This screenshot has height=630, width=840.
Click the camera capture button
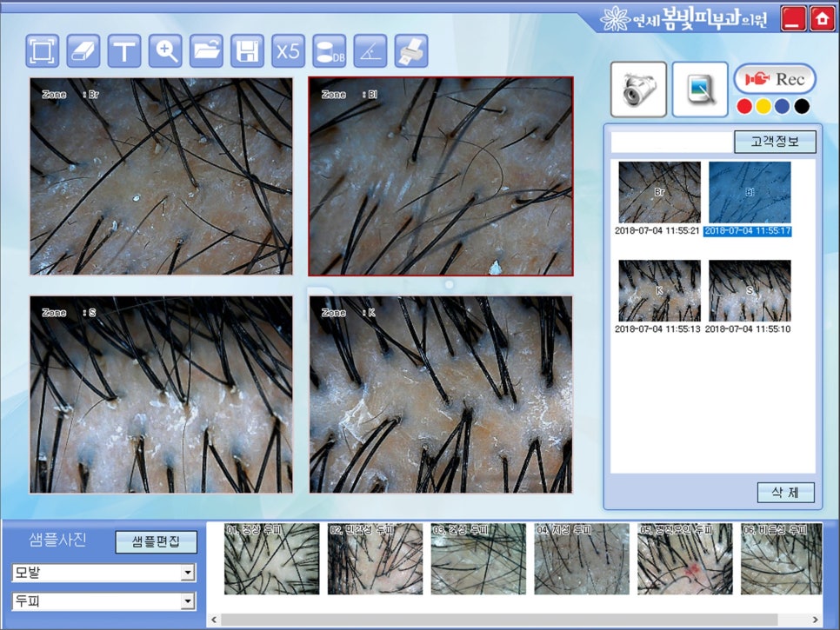(x=638, y=89)
